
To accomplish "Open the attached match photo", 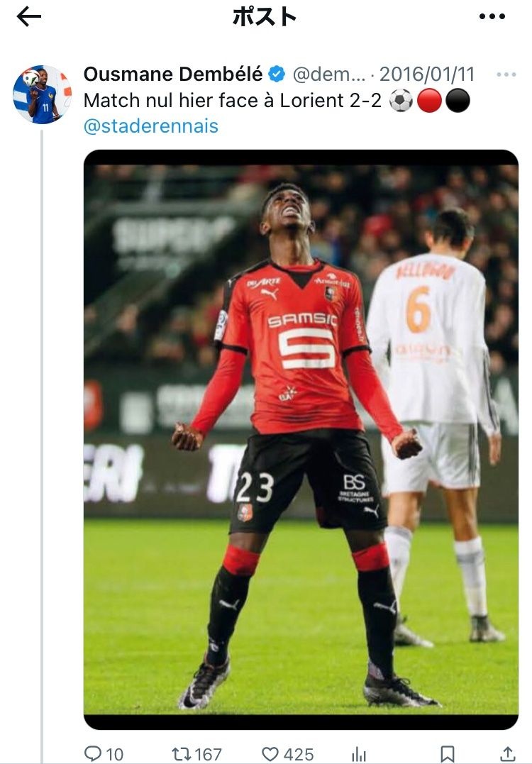I will (301, 440).
